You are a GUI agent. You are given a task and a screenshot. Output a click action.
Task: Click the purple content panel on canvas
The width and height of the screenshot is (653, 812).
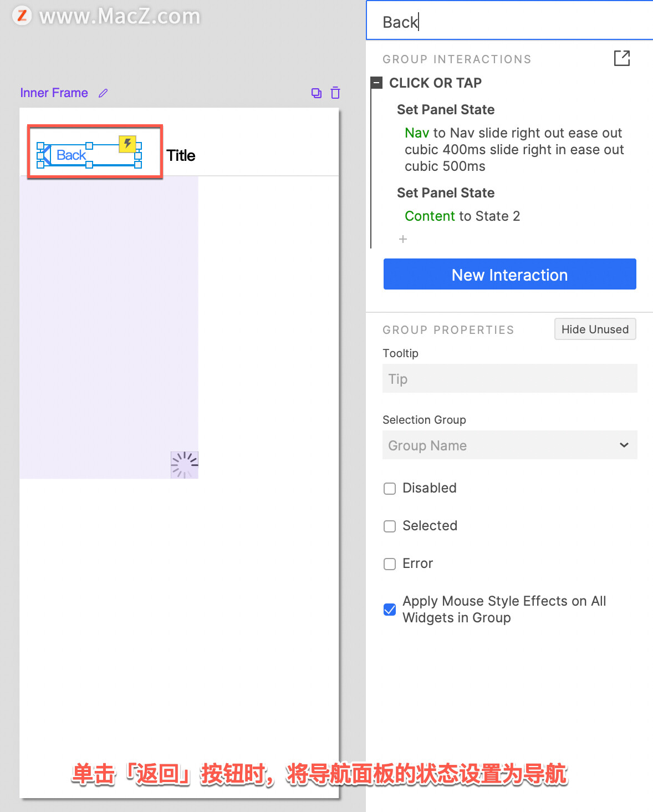(109, 327)
